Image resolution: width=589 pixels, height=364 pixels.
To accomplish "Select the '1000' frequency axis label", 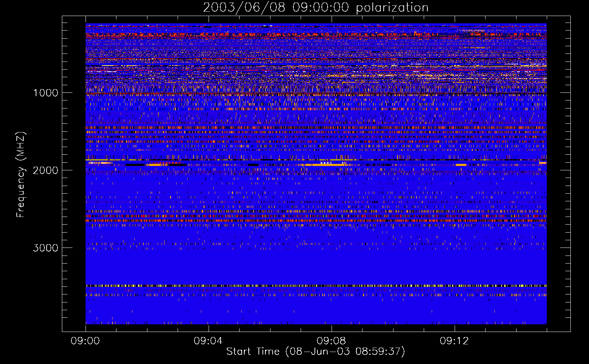I will 46,93.
